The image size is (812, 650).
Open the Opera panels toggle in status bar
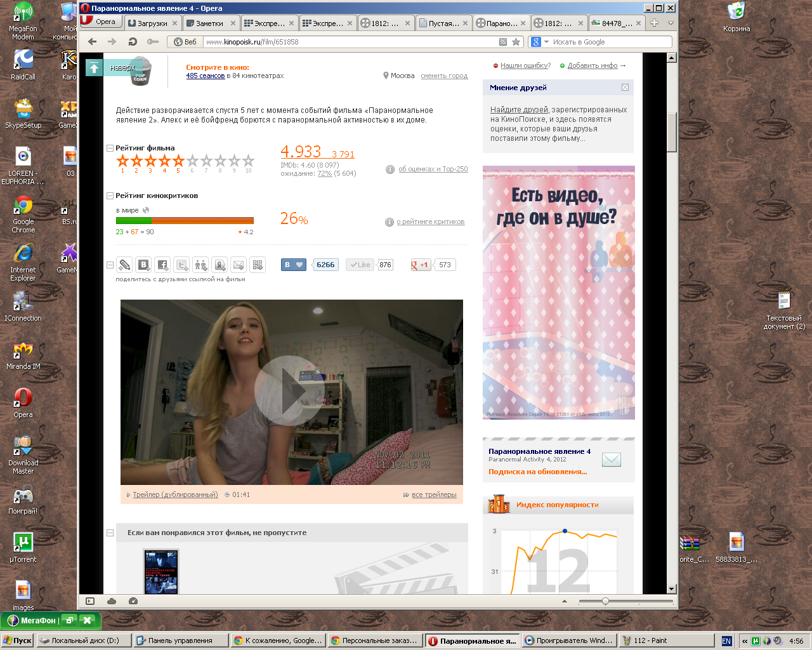pos(90,601)
